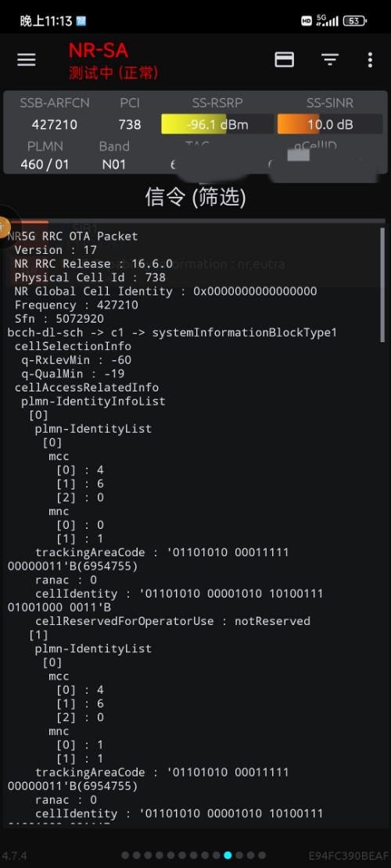Tap the HD status bar icon
The width and height of the screenshot is (391, 868).
(307, 21)
